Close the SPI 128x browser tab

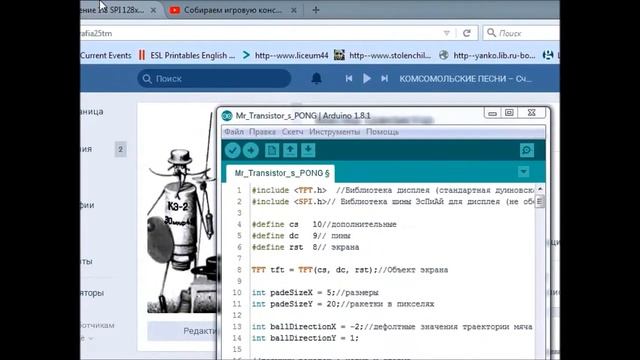[x=153, y=10]
